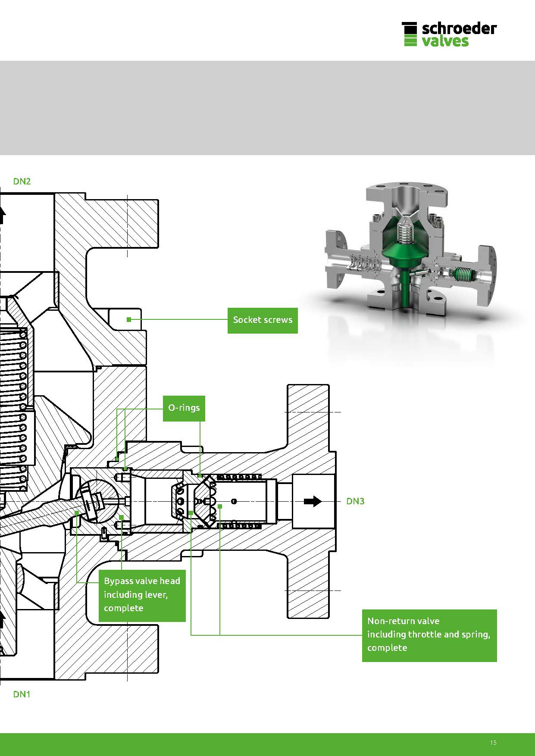The image size is (535, 756).
Task: Click the Bypass valve head including lever label
Action: [x=142, y=594]
